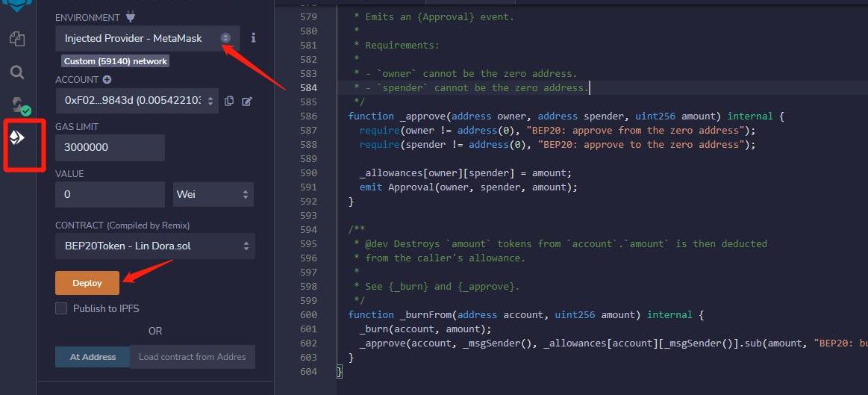The height and width of the screenshot is (395, 868).
Task: Open the Deploy & Run Transactions icon
Action: point(17,138)
